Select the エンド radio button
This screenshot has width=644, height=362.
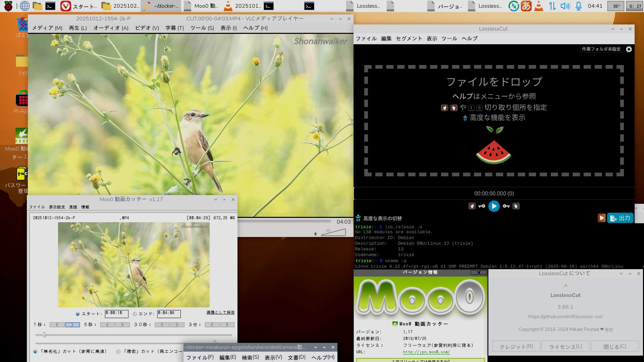(135, 314)
